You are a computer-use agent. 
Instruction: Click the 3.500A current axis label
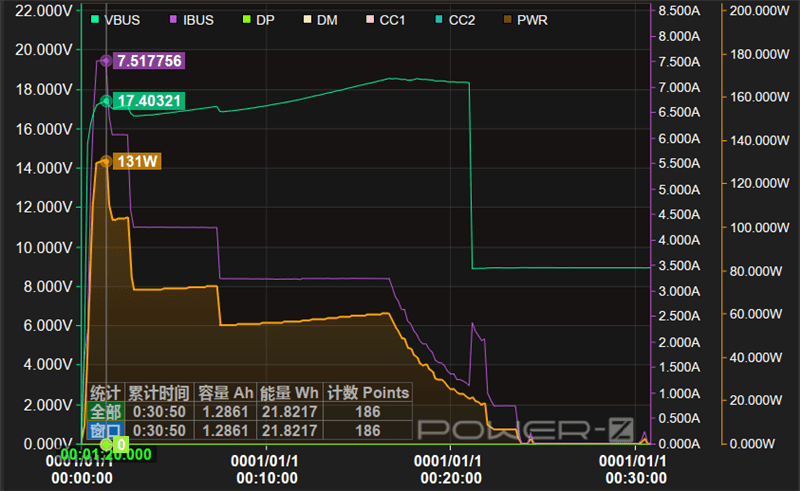pyautogui.click(x=680, y=266)
